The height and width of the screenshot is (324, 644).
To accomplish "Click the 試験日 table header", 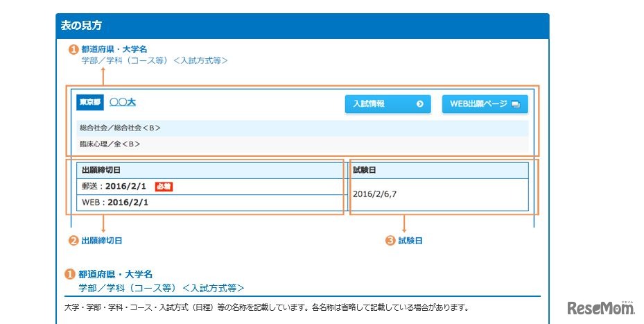I will tap(439, 170).
